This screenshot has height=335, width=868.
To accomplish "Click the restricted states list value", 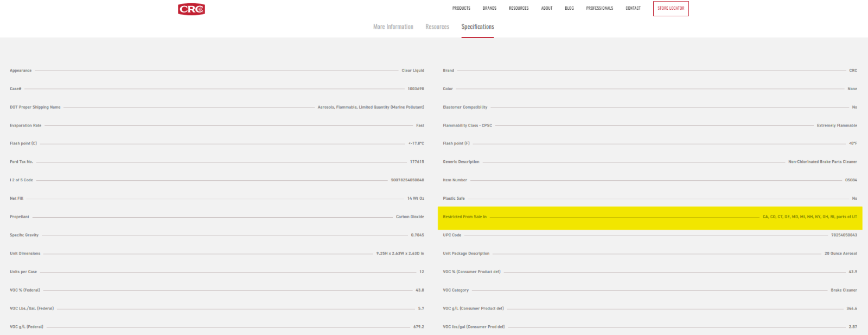I will (x=809, y=217).
